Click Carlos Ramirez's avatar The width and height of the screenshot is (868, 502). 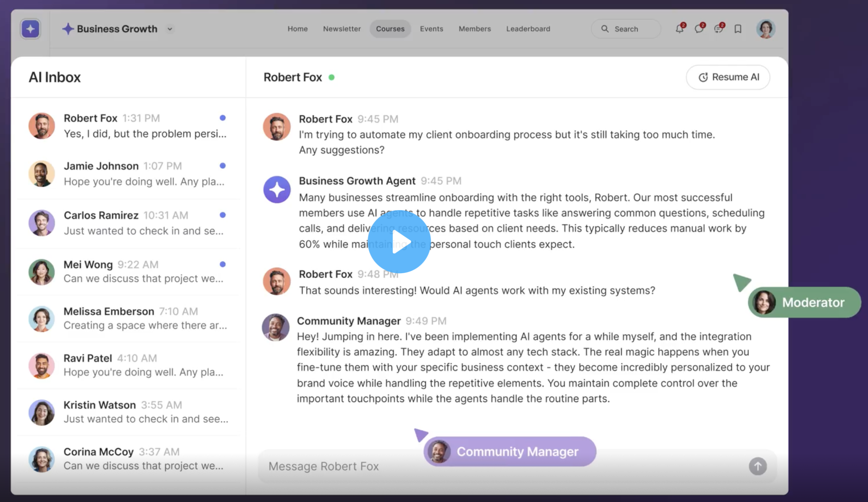coord(42,223)
